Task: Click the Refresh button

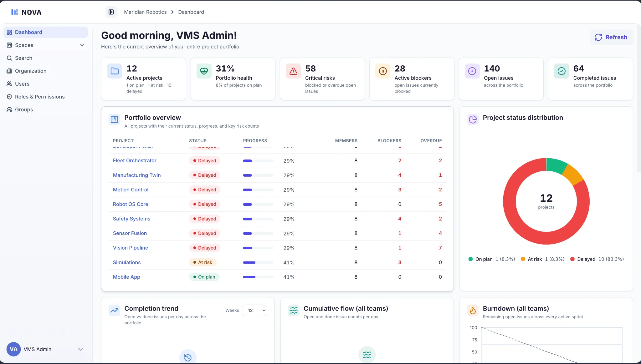Action: click(611, 37)
